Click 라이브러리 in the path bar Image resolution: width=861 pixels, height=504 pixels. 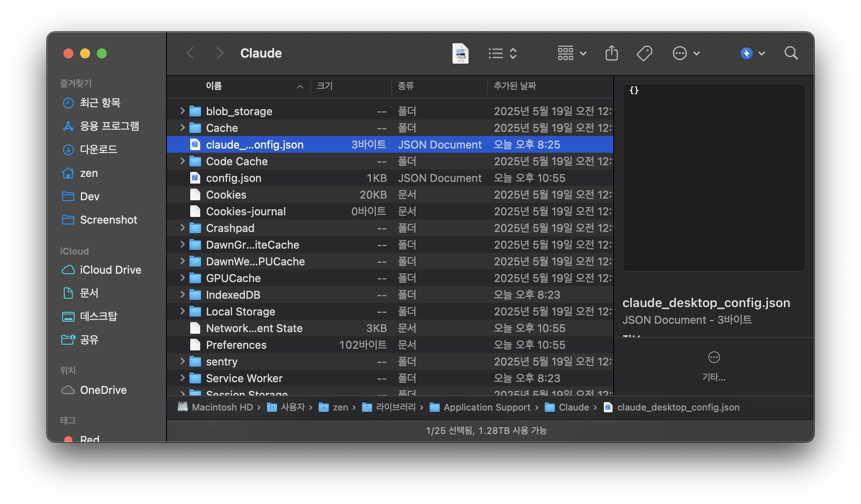tap(389, 407)
